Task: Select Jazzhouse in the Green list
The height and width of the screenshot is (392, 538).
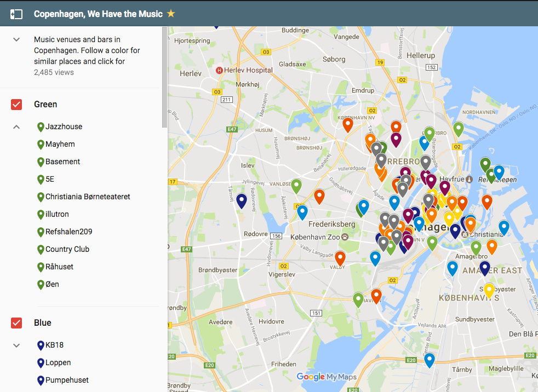Action: click(64, 126)
